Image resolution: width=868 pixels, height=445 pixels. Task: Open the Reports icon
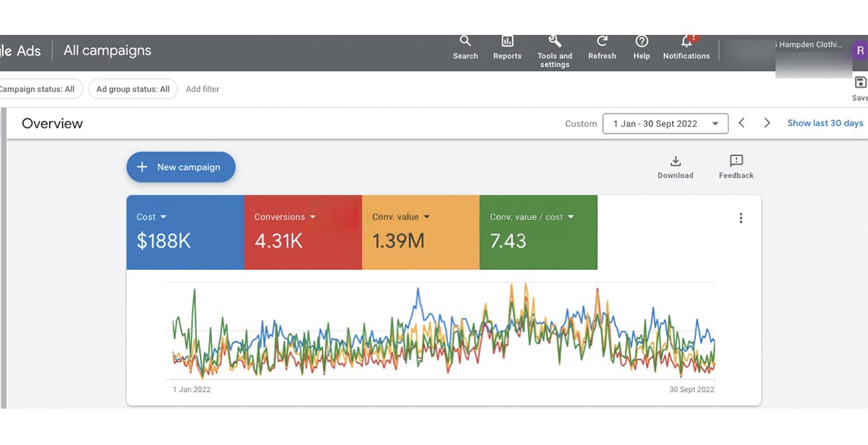coord(507,42)
